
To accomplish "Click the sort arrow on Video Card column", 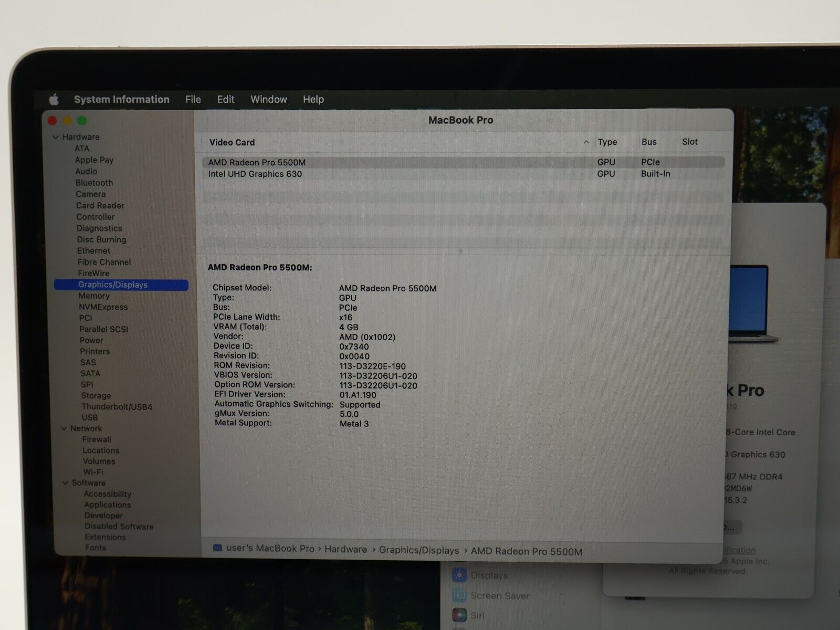I will (x=586, y=142).
